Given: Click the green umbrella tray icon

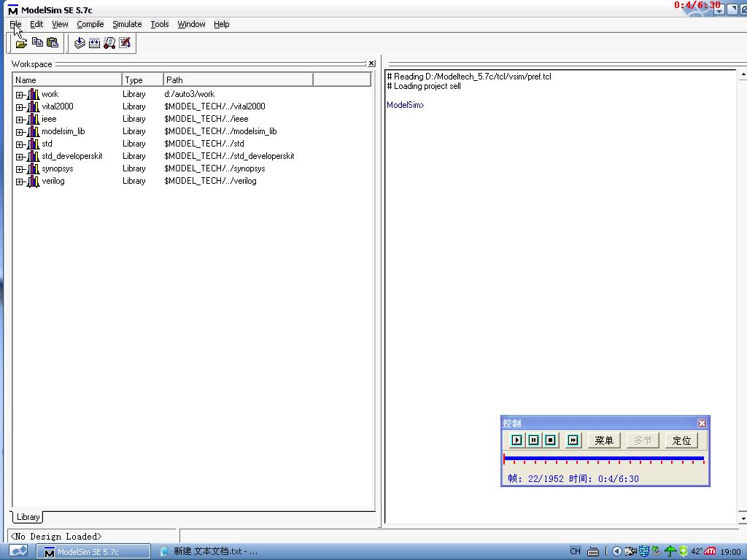Looking at the screenshot, I should click(x=670, y=551).
